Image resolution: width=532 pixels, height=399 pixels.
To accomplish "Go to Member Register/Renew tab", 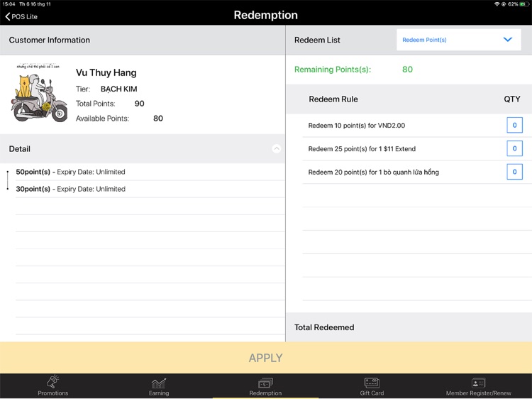I will click(478, 386).
